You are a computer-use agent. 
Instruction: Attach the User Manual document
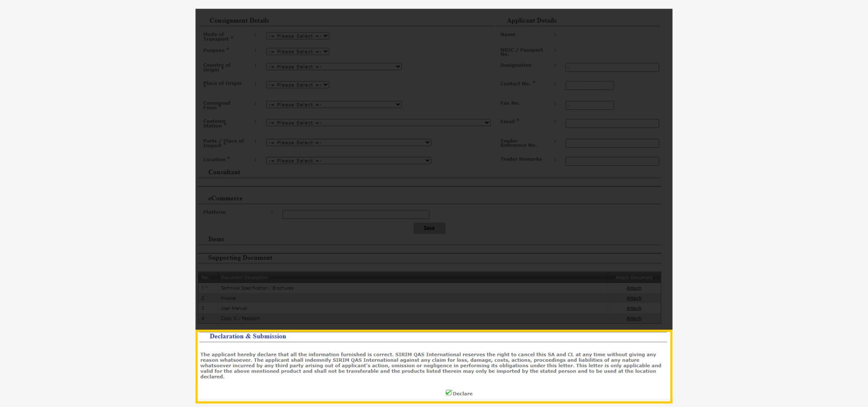(x=633, y=308)
